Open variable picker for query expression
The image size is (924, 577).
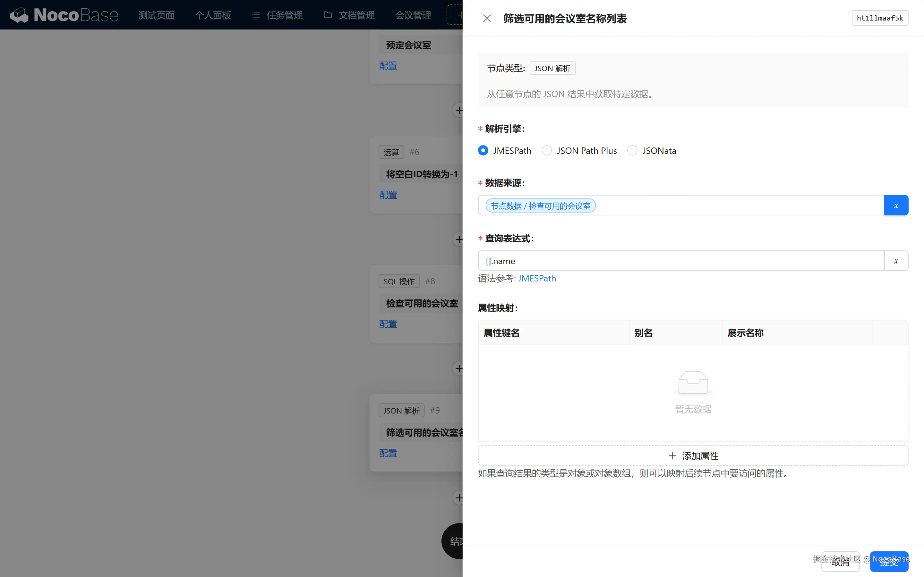896,261
